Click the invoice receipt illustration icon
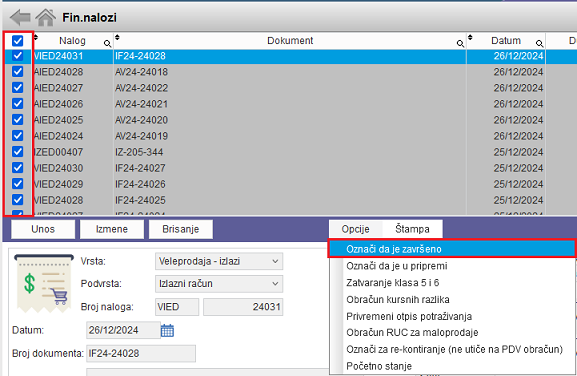The width and height of the screenshot is (577, 376). tap(44, 283)
